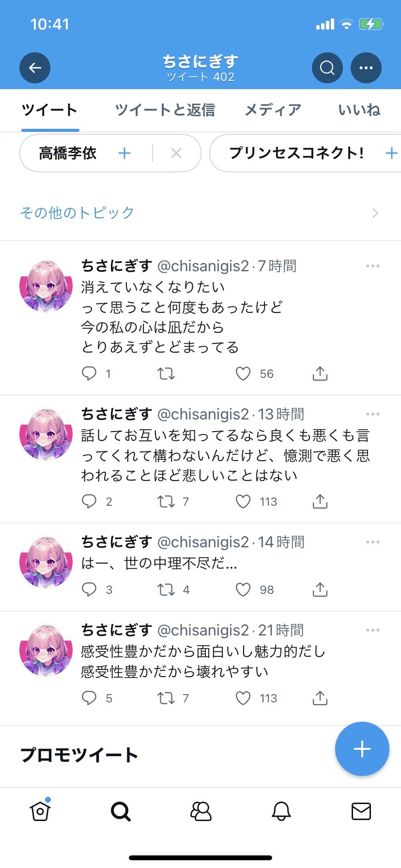Dismiss the 高橋李依 topic with X

coord(176,154)
